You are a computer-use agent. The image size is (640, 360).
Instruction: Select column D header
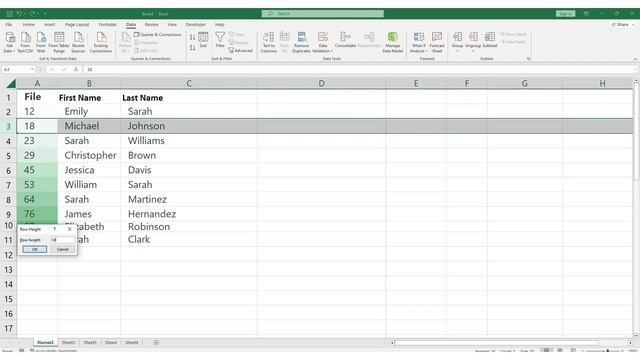(x=321, y=84)
